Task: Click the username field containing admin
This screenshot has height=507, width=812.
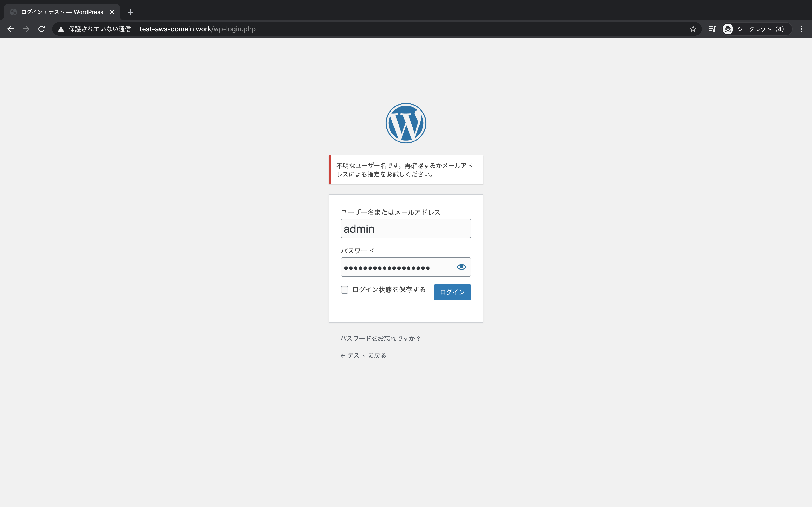Action: click(x=406, y=229)
